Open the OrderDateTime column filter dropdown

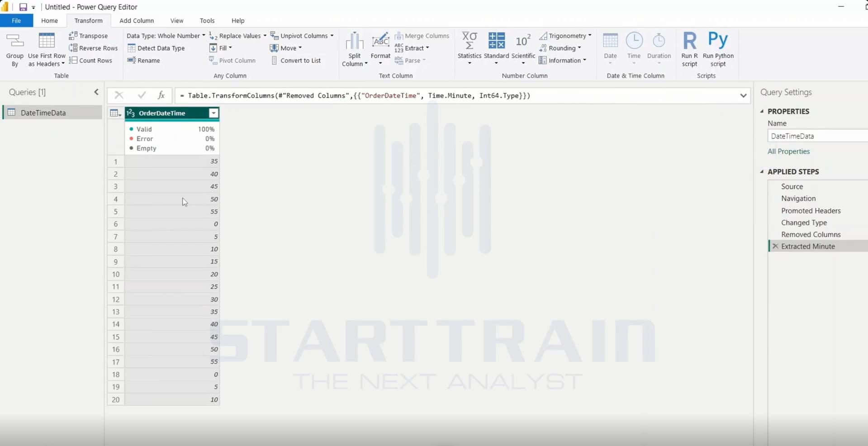click(213, 113)
